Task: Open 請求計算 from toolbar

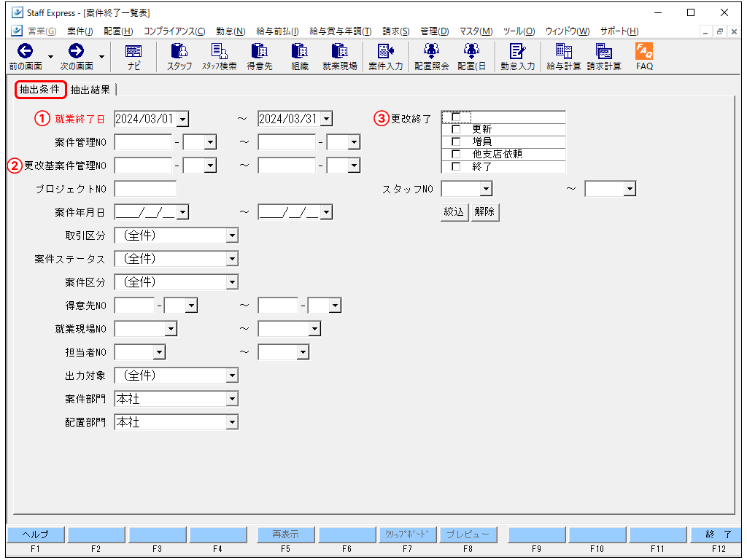Action: [x=603, y=50]
